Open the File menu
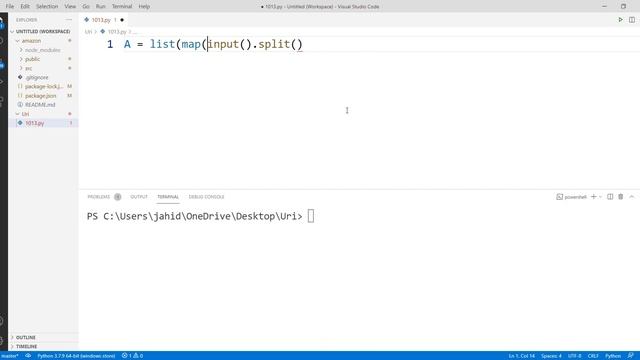 [10, 7]
